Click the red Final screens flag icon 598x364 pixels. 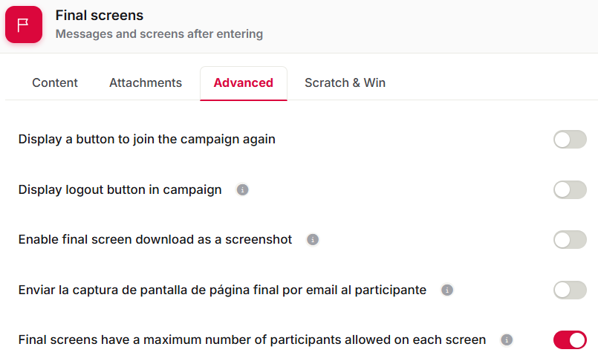coord(24,25)
